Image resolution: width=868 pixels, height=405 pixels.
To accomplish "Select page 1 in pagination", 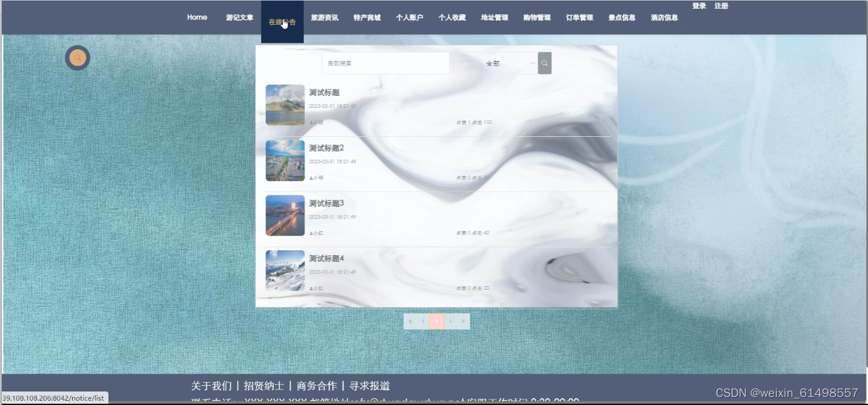I will tap(437, 321).
